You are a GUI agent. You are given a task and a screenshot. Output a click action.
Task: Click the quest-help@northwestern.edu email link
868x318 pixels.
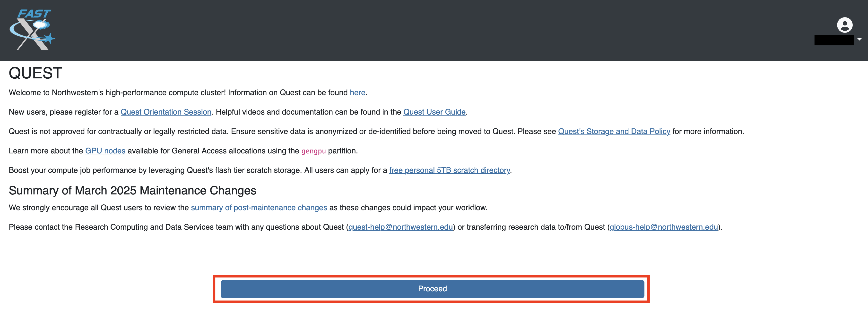click(400, 227)
